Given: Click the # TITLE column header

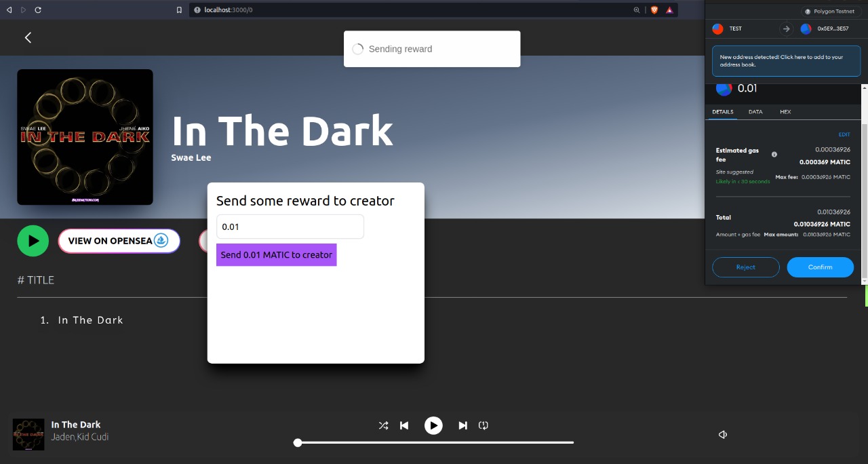Looking at the screenshot, I should pos(35,280).
